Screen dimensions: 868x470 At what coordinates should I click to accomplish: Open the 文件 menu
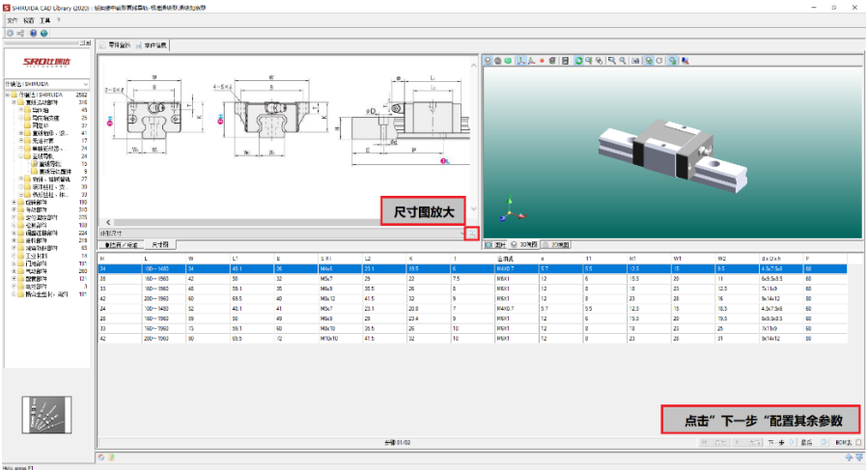point(13,19)
